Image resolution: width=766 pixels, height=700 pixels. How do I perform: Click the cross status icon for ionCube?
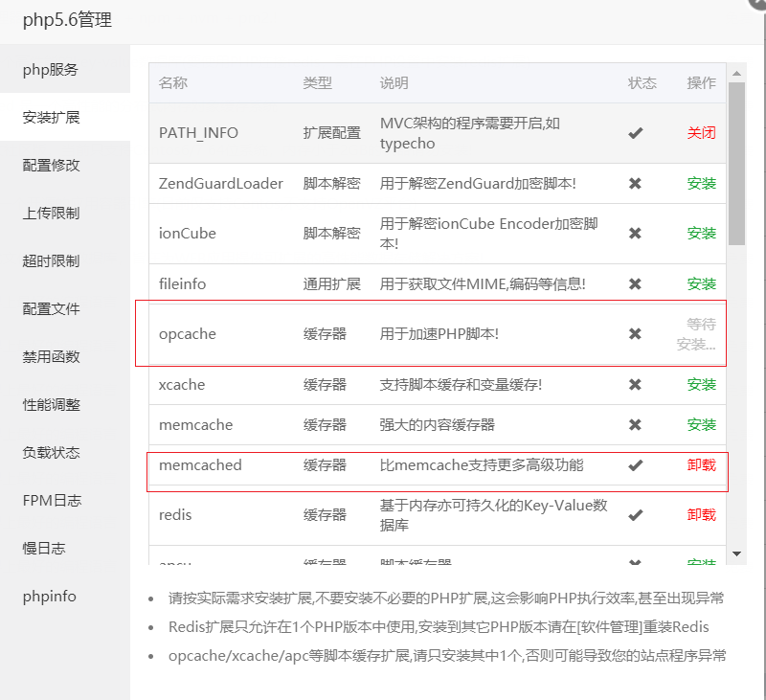(635, 233)
